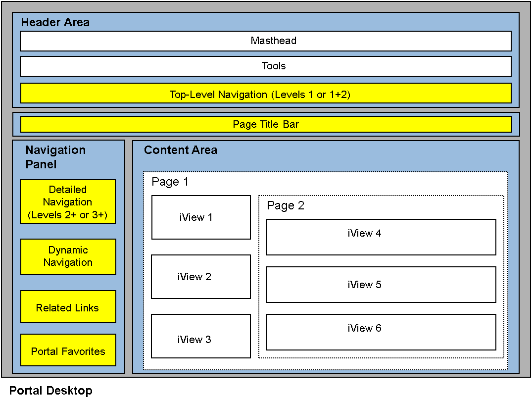Pick the iView 6 box
This screenshot has height=399, width=532.
[x=381, y=332]
